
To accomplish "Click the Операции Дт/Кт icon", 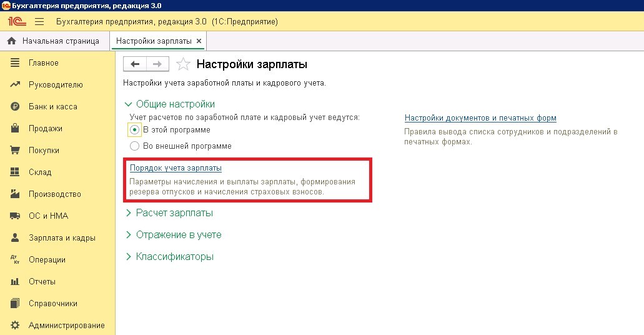I will (x=15, y=259).
